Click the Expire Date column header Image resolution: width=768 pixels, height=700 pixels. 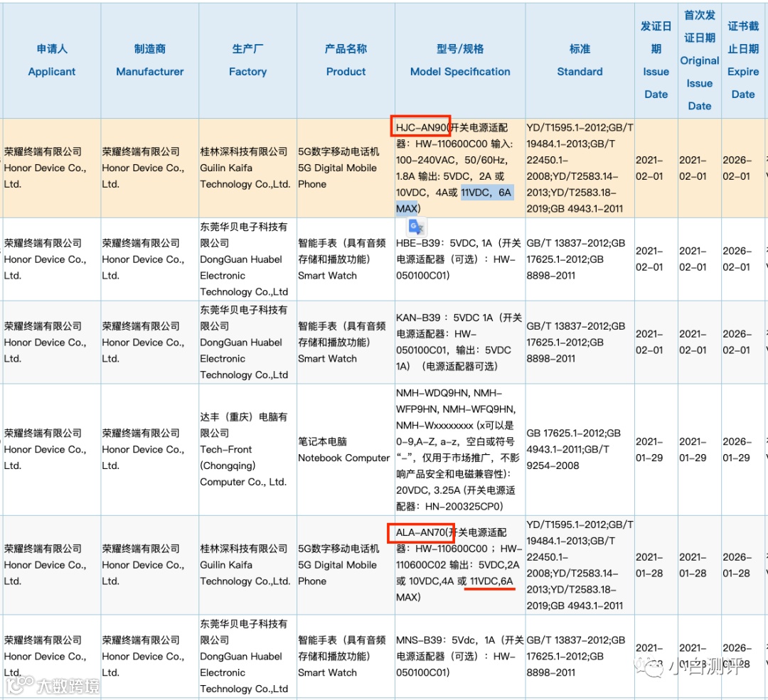tap(743, 60)
